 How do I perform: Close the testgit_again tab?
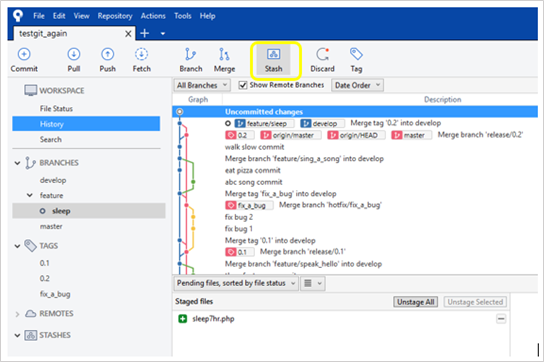pos(128,34)
